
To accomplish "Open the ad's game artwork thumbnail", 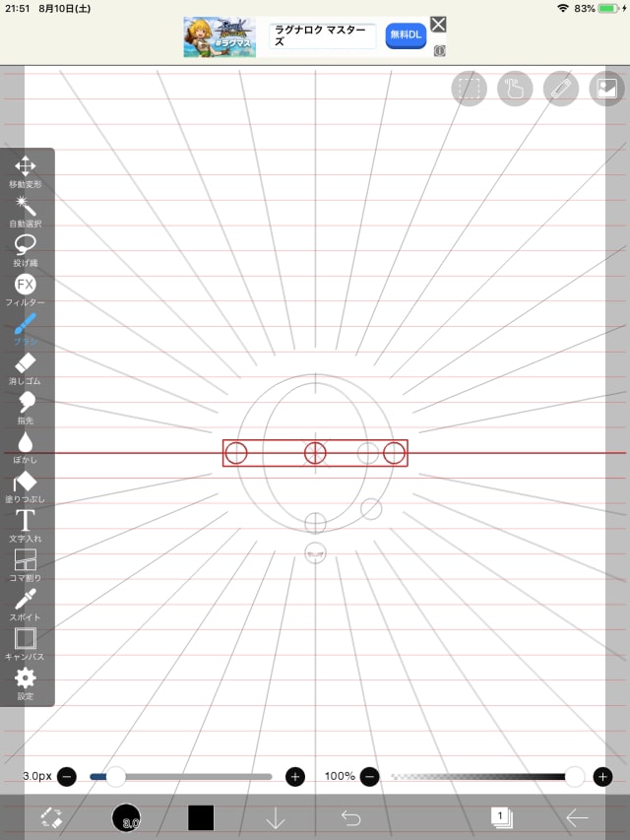I will [220, 37].
